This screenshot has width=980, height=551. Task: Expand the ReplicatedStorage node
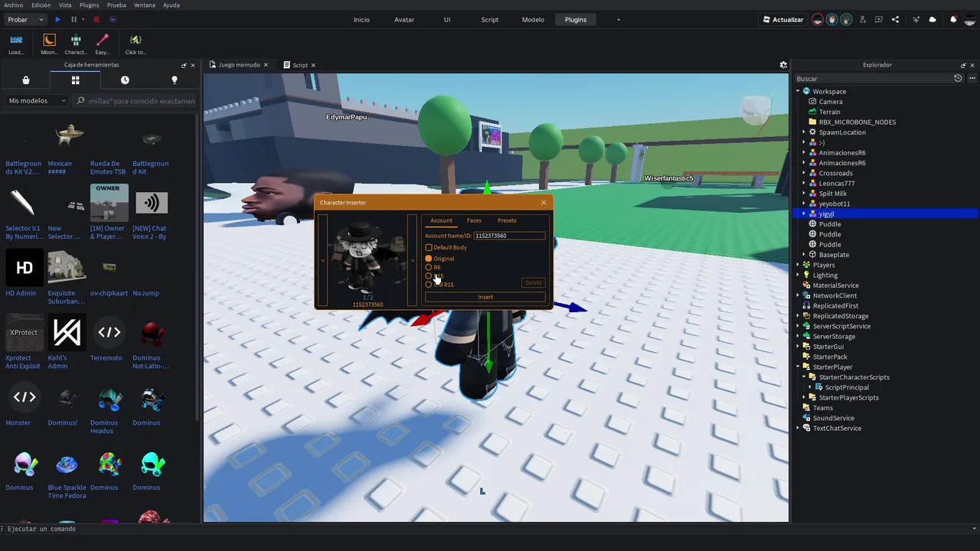(798, 316)
